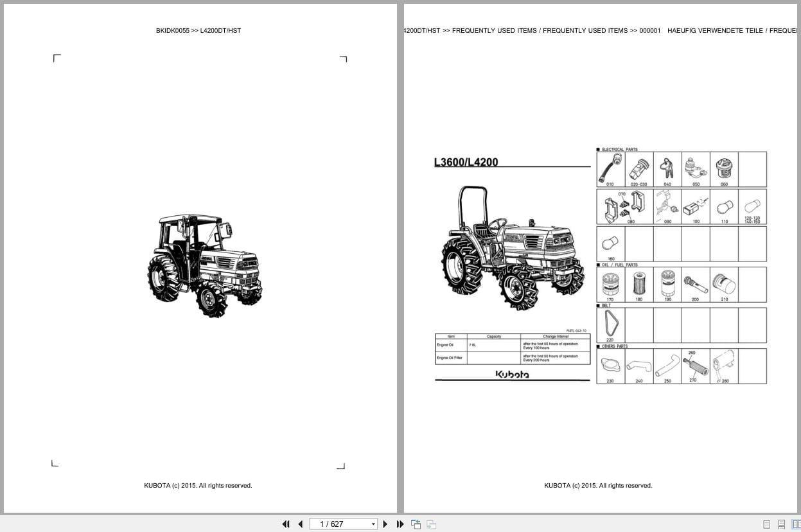Select part 070/080 fuse holder illustration

pos(625,206)
